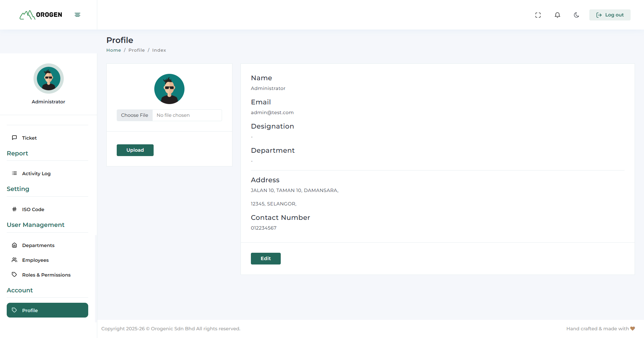This screenshot has height=338, width=644.
Task: Click the Log out button
Action: pyautogui.click(x=610, y=15)
